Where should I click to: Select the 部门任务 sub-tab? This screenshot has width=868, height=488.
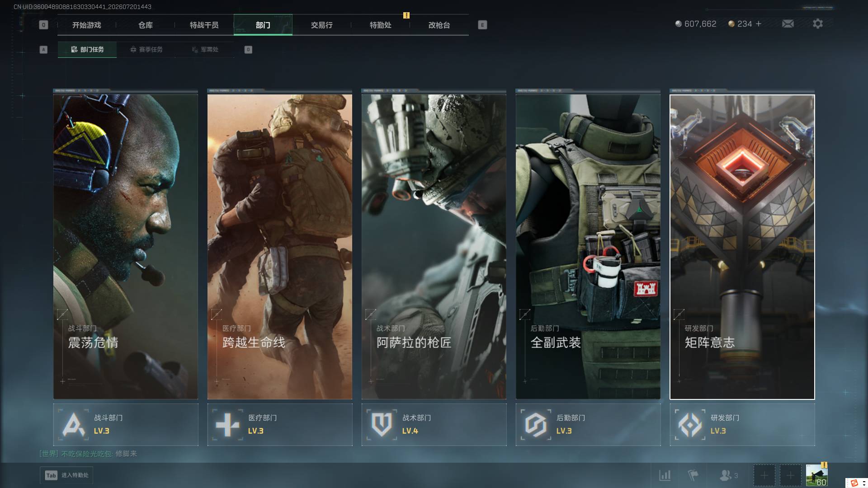(87, 49)
